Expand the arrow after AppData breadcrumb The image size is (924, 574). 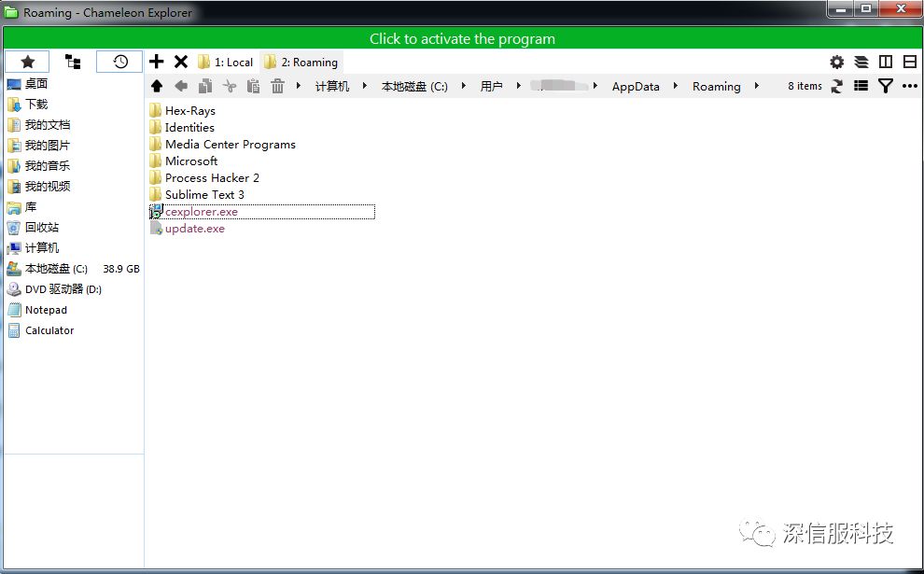[676, 86]
